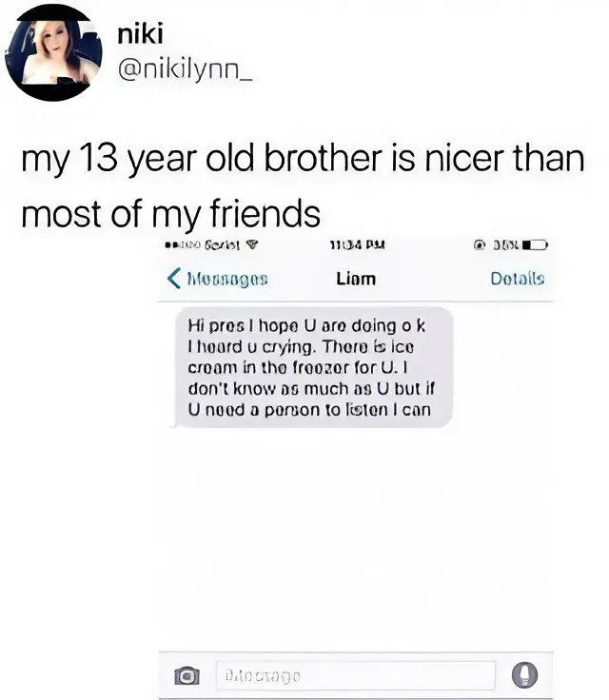Tap the back chevron arrow beside Messages
This screenshot has width=609, height=700.
click(x=174, y=279)
